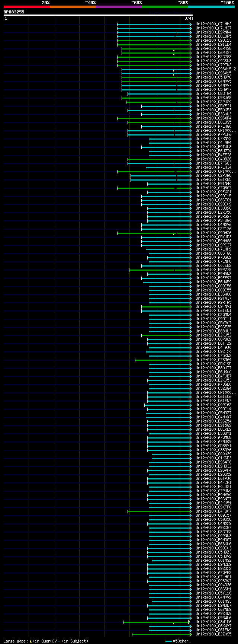Open hit UniRef100_B9ILE4
238x644 pixels.
(x=213, y=44)
